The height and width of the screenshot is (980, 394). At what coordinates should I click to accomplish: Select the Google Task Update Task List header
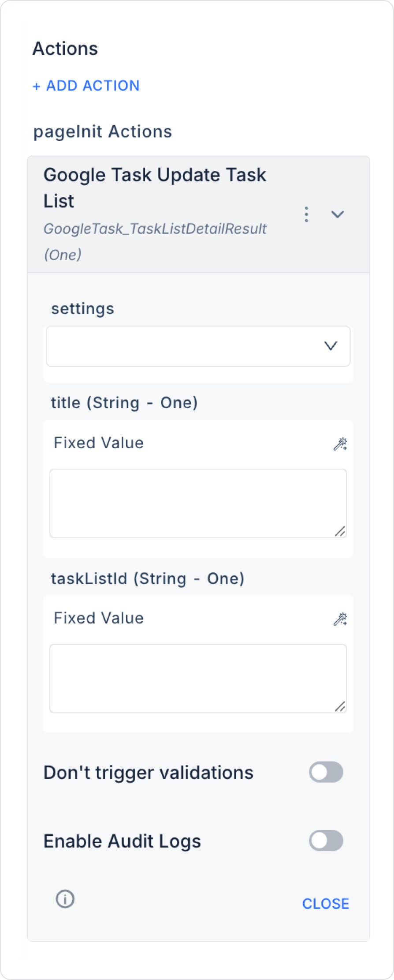(x=155, y=188)
